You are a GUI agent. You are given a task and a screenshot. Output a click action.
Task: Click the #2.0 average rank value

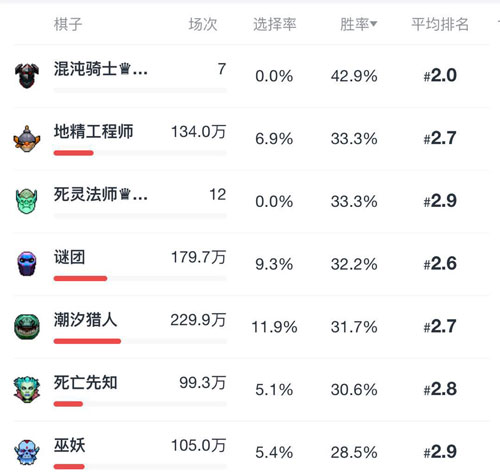440,75
